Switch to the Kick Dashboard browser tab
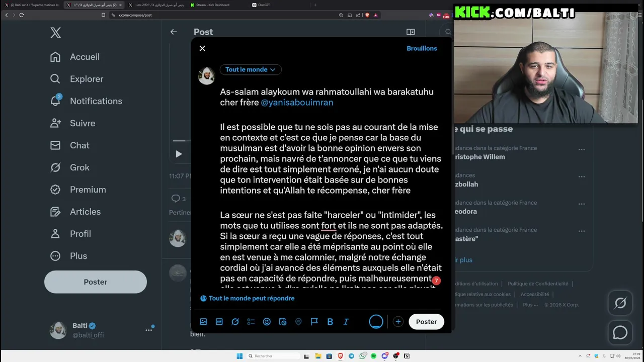 click(x=212, y=5)
